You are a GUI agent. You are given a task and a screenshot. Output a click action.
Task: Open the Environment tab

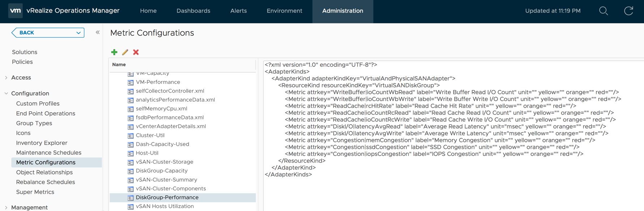pyautogui.click(x=284, y=11)
